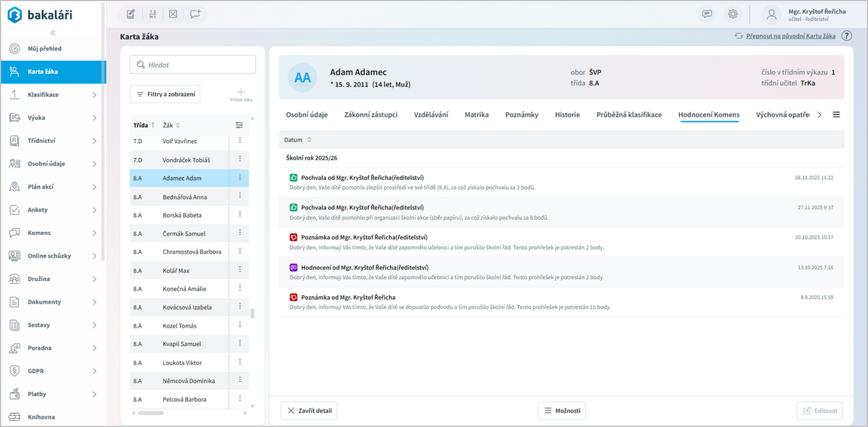868x427 pixels.
Task: Toggle sorting by Datum column
Action: (x=297, y=140)
